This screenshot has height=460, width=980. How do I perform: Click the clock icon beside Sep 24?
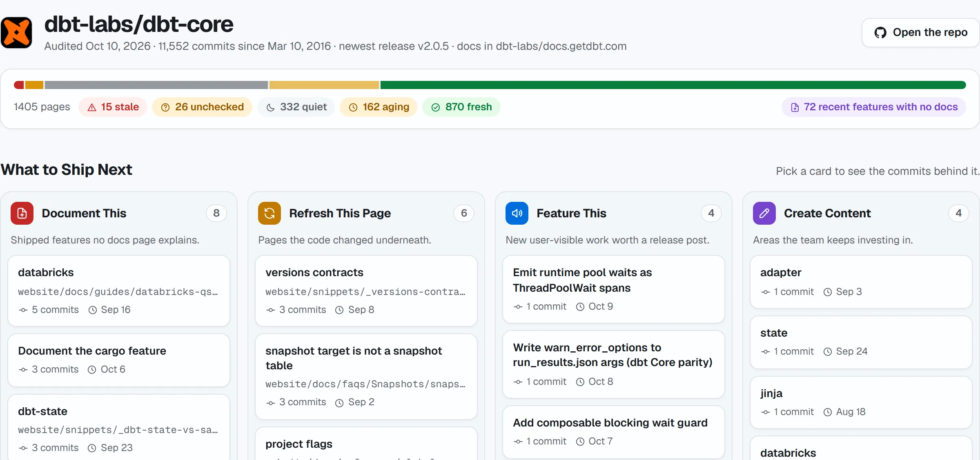coord(828,352)
